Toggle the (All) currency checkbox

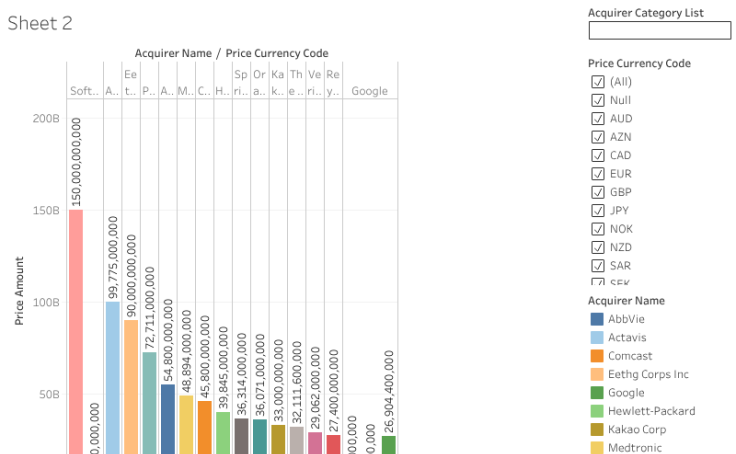coord(598,82)
